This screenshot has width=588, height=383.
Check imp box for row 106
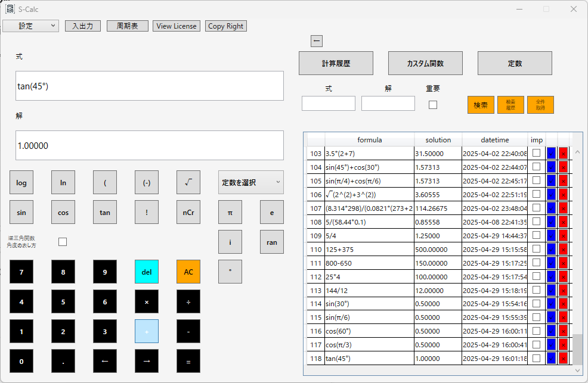[x=537, y=194]
